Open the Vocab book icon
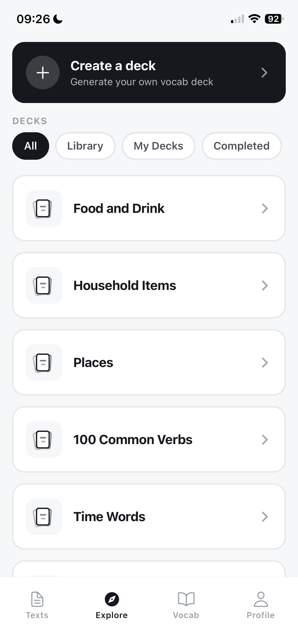Screen dimensions: 298x644 point(186,599)
